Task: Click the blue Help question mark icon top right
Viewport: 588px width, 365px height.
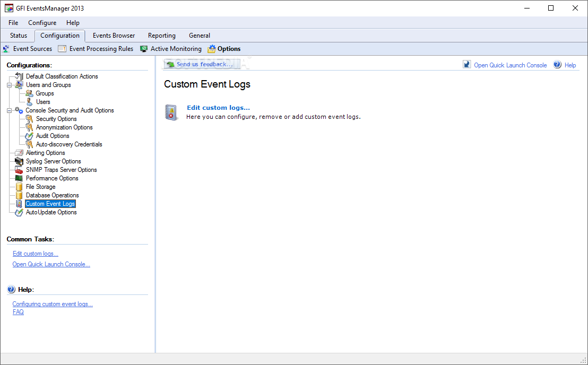Action: [558, 64]
